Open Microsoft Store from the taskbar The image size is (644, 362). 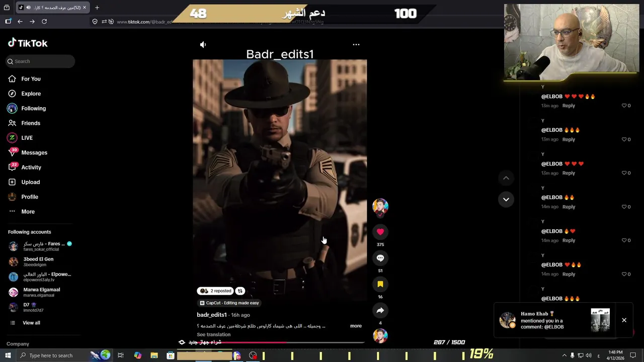click(x=171, y=355)
